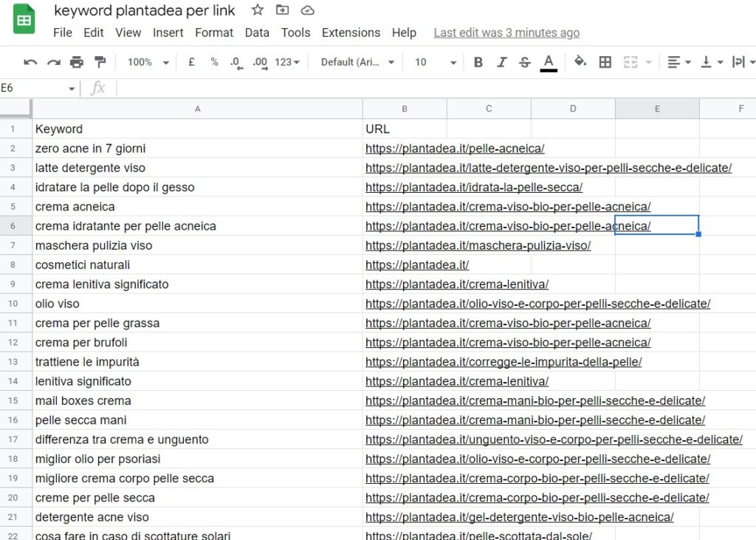Open the maschera-pulizia-viso link
The height and width of the screenshot is (540, 756).
tap(478, 246)
